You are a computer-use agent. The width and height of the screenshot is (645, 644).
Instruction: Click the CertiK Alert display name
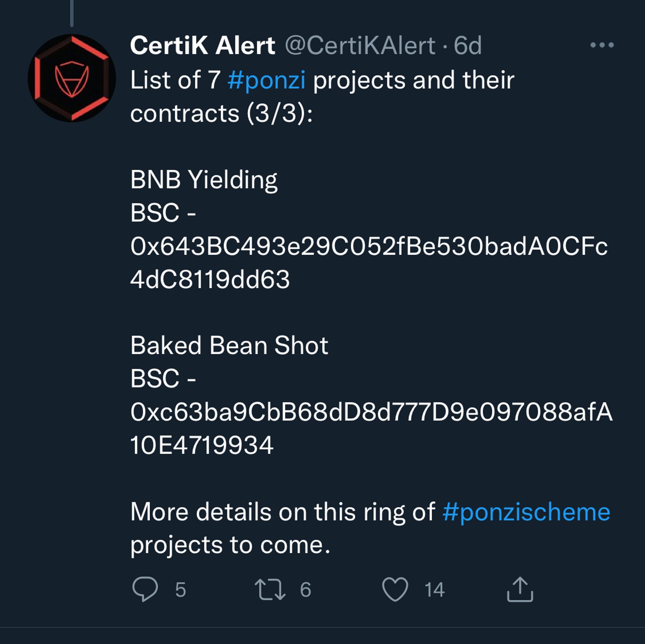coord(203,45)
